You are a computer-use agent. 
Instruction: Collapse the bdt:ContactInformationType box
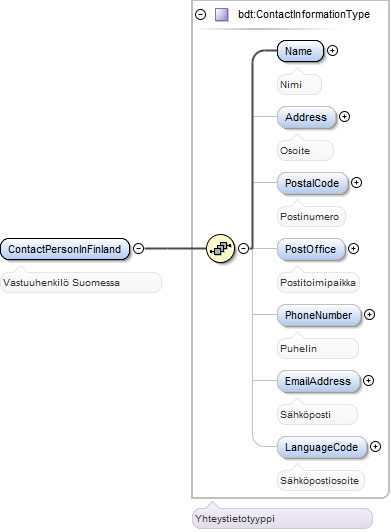(201, 15)
